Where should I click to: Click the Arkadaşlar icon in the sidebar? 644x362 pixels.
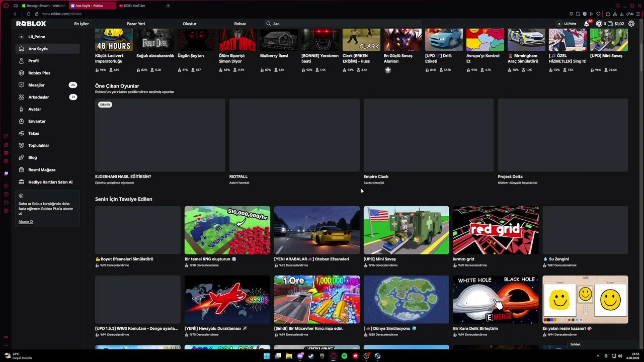point(21,97)
